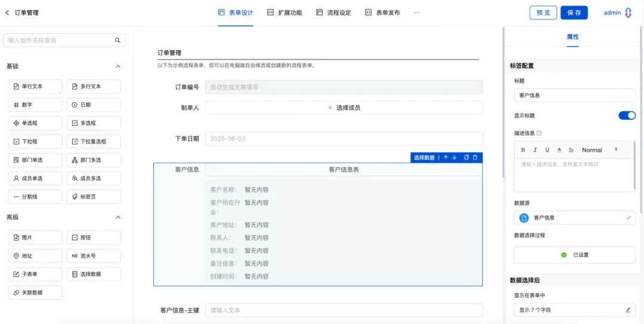
Task: Click the 选择成员 add member area
Action: (x=344, y=108)
